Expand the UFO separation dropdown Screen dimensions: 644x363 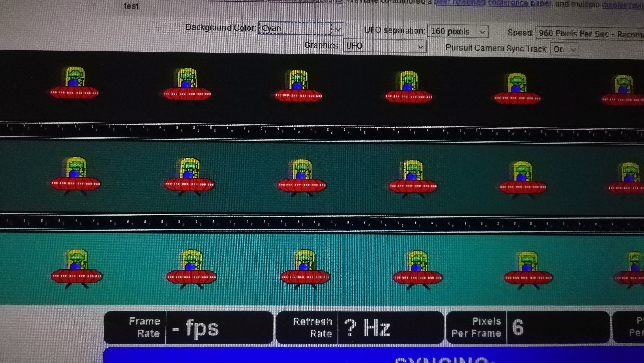point(458,32)
